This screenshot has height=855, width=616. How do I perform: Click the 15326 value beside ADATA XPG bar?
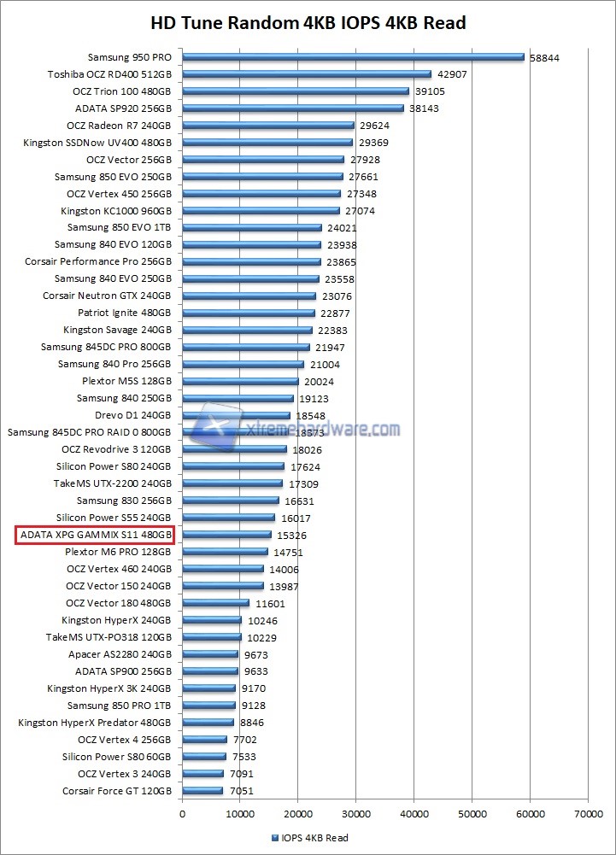pos(290,536)
